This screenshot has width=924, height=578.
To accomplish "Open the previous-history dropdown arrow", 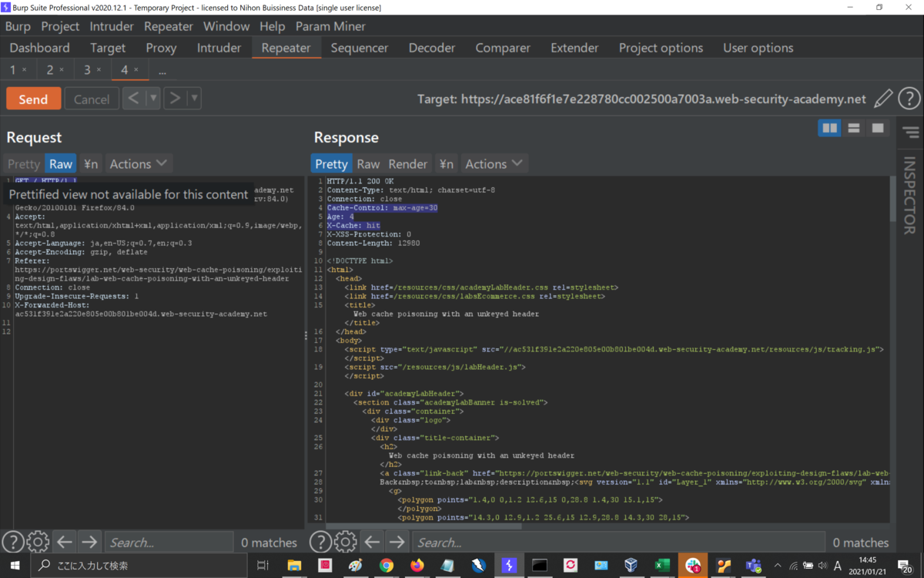I will (x=153, y=98).
